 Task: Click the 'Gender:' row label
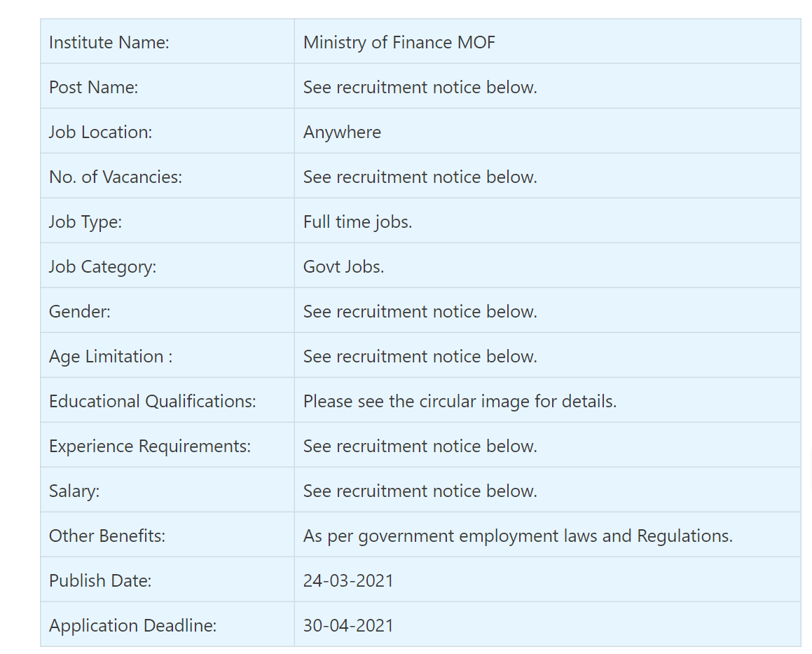click(x=80, y=312)
